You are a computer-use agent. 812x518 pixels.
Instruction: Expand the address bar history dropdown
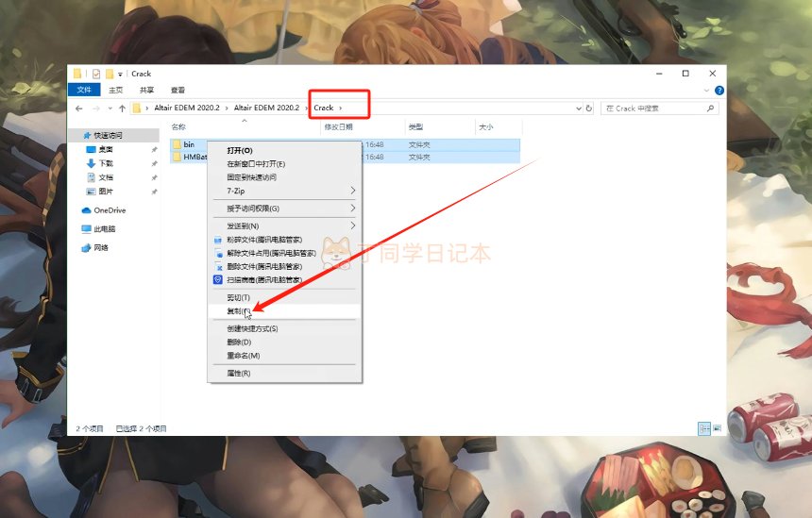(x=579, y=109)
